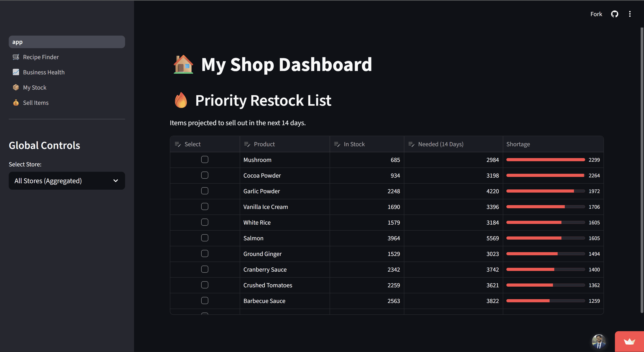
Task: Click the Streamlit crown badge icon
Action: 629,341
